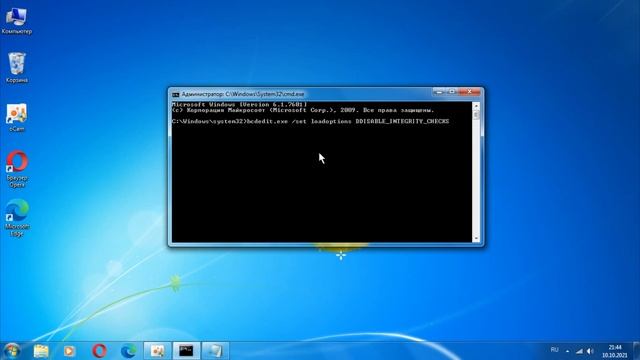Launch the oCam desktop shortcut
Screen dimensions: 640x360
click(x=17, y=118)
